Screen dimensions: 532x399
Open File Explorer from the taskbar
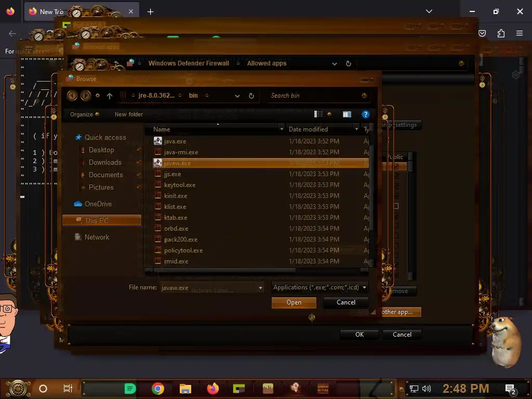185,389
